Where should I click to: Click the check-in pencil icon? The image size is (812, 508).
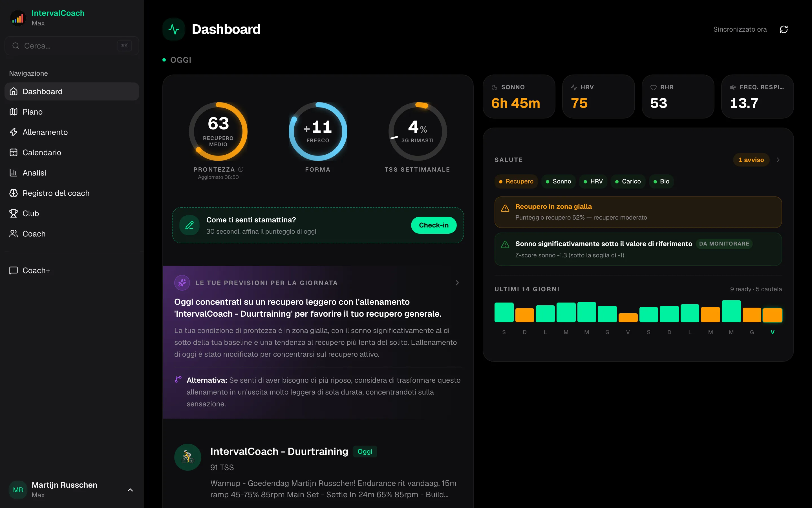pyautogui.click(x=189, y=225)
